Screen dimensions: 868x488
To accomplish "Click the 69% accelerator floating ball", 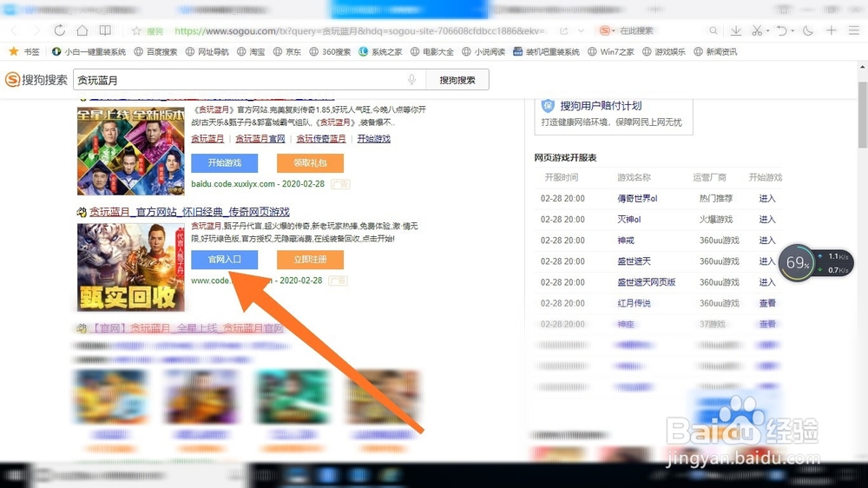I will (798, 262).
